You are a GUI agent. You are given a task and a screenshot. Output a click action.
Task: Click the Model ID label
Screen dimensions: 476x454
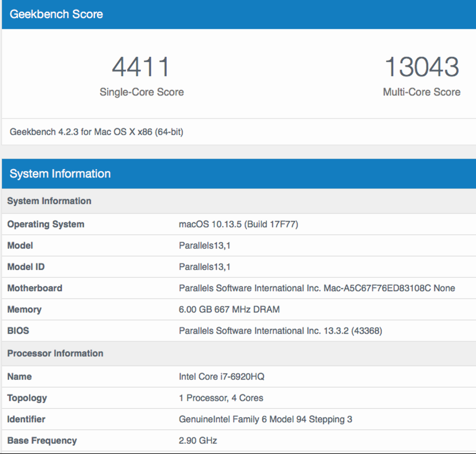pos(26,267)
